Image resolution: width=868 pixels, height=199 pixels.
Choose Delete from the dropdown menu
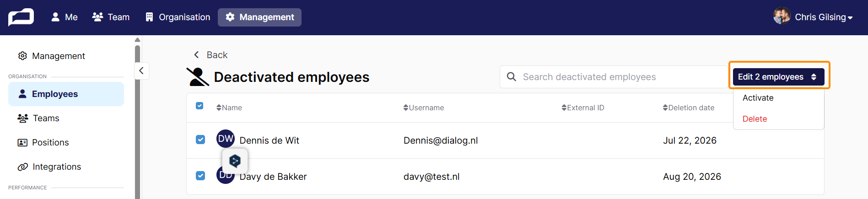(755, 119)
